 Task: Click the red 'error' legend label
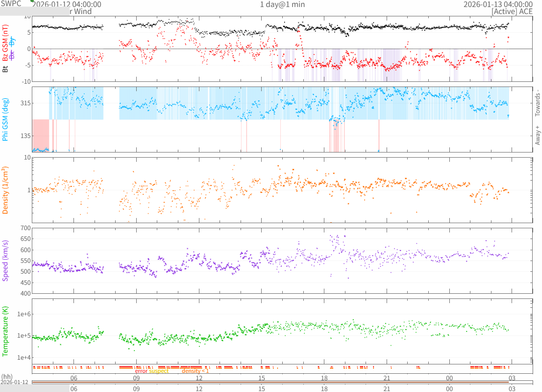(x=141, y=371)
